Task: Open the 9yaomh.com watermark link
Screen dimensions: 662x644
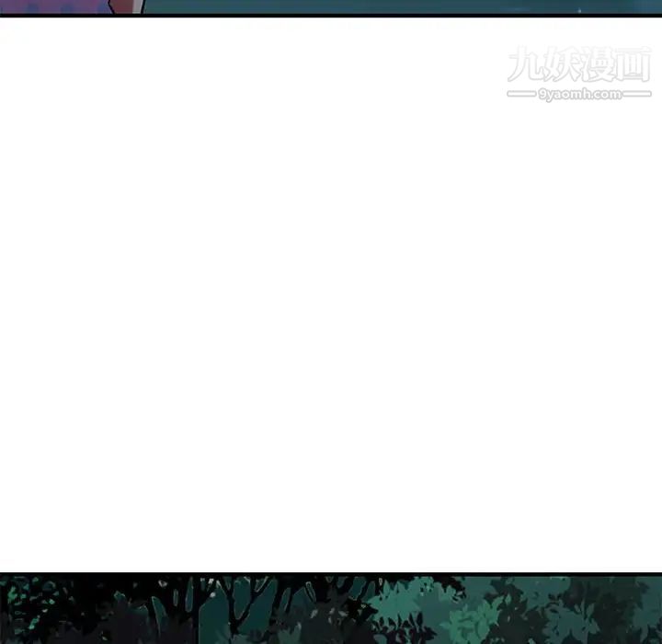Action: tap(579, 94)
